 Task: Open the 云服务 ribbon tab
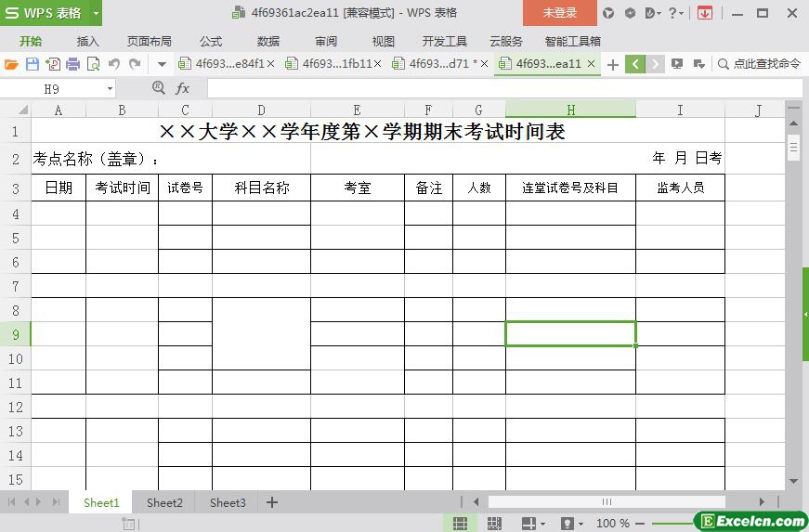click(506, 41)
